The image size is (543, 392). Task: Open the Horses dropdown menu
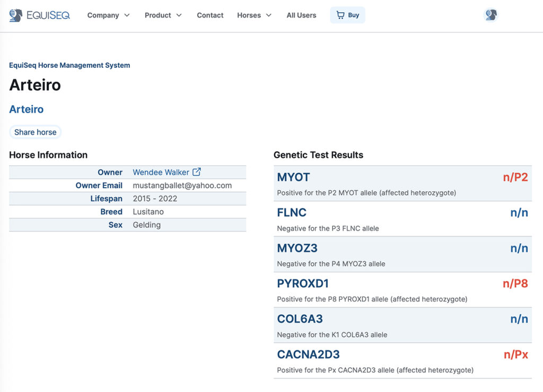pos(254,15)
